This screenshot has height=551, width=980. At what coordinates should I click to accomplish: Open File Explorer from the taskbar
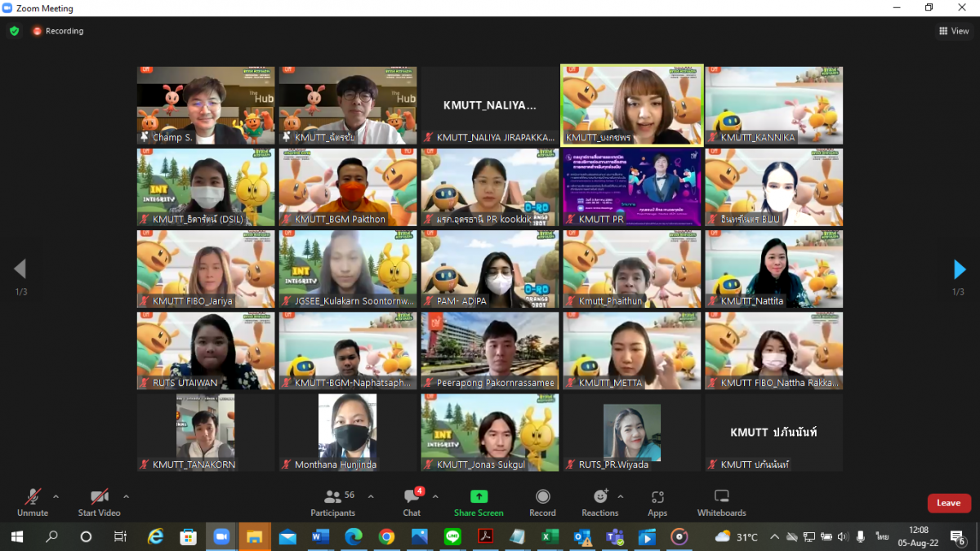(x=254, y=536)
